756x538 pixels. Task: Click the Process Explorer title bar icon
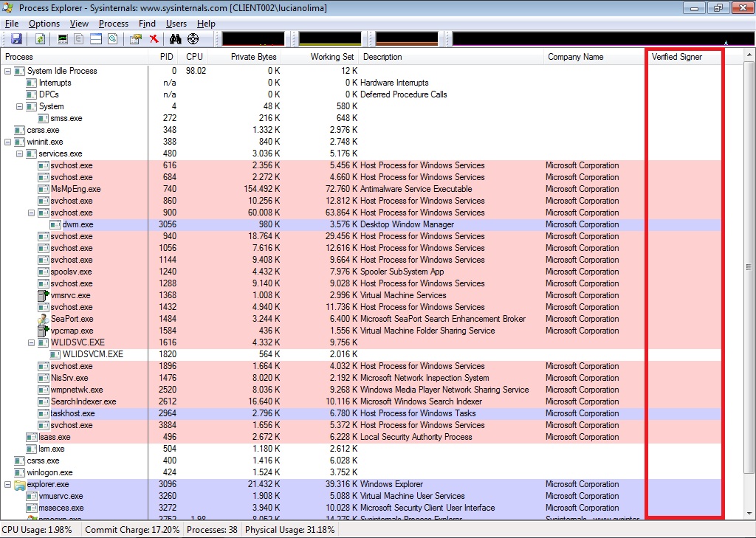tap(8, 7)
